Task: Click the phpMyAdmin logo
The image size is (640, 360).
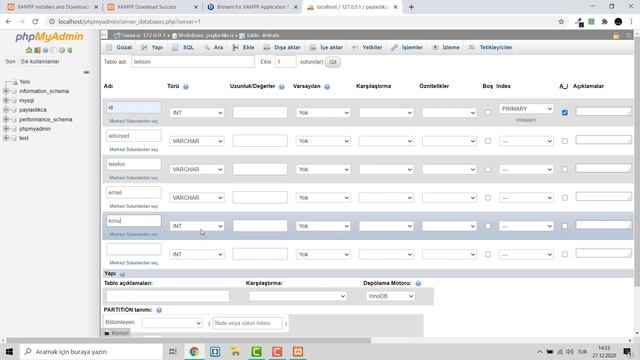Action: (49, 37)
